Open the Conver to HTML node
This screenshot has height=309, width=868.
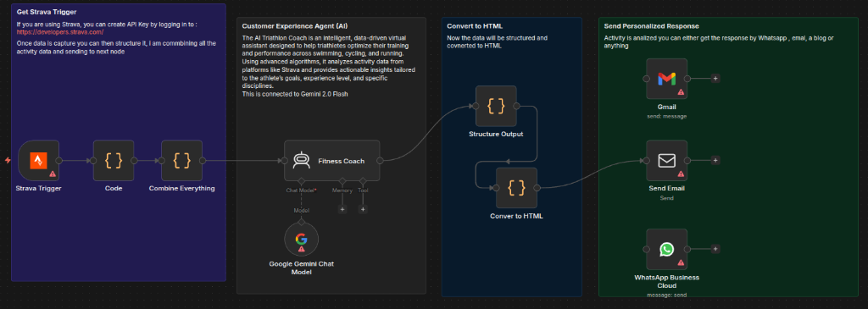tap(516, 188)
